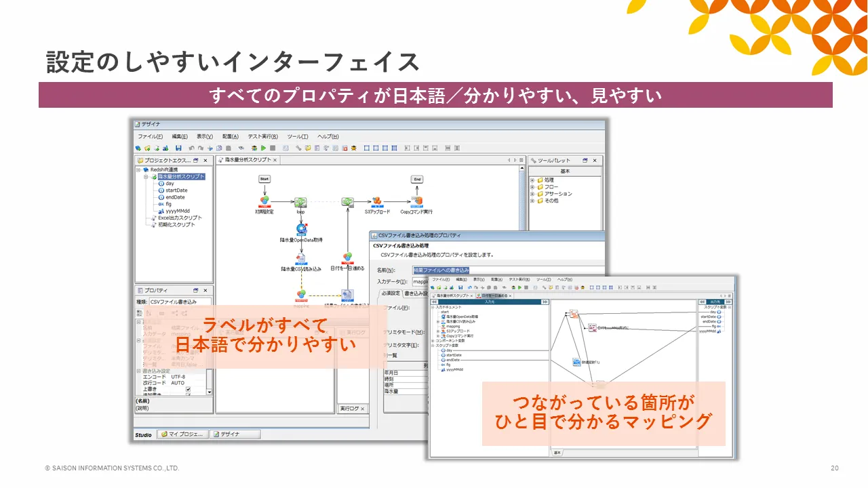Viewport: 868px width, 488px height.
Task: Click the redo arrow toolbar icon
Action: point(201,148)
